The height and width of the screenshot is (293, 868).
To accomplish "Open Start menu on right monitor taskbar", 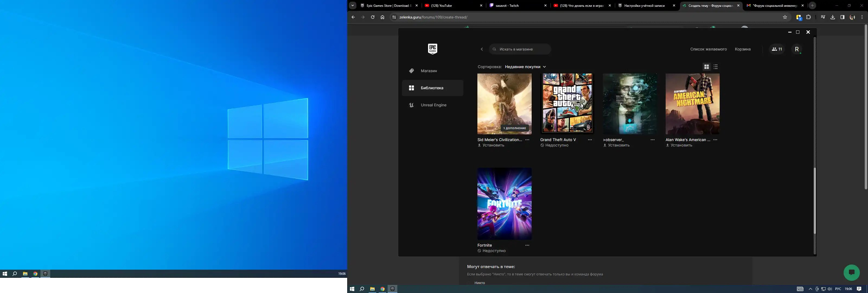I will 352,289.
